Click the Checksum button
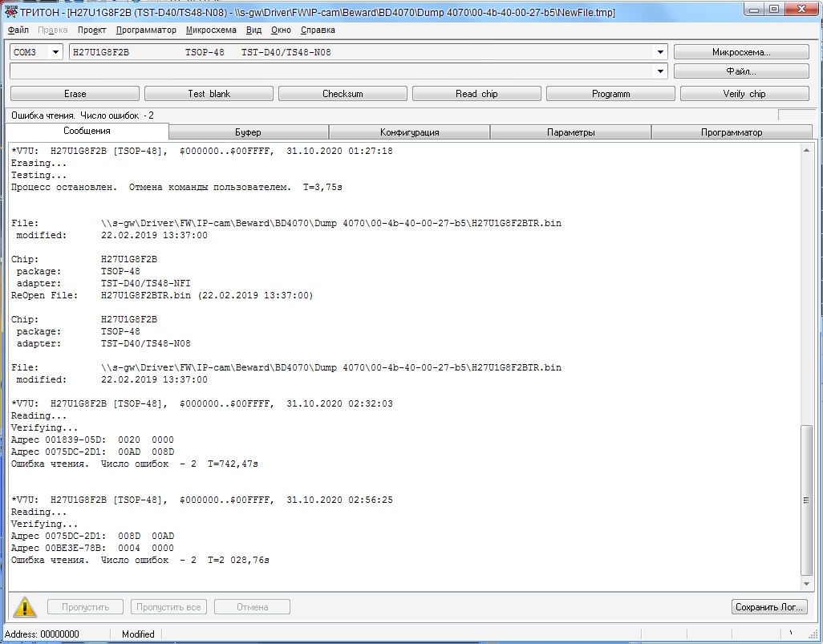The height and width of the screenshot is (644, 823). coord(343,94)
